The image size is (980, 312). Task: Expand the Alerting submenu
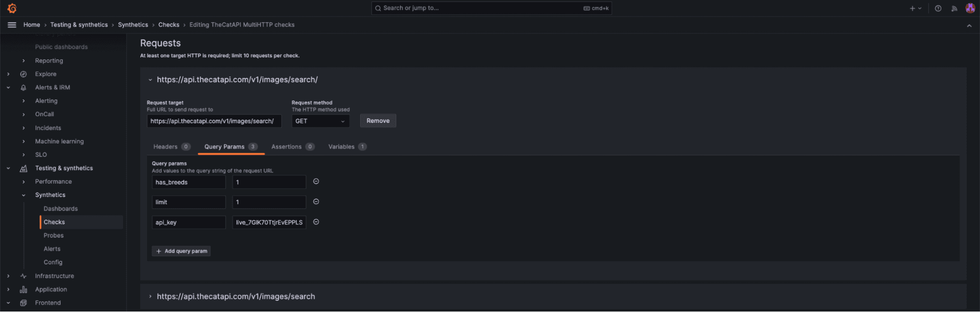(x=24, y=101)
